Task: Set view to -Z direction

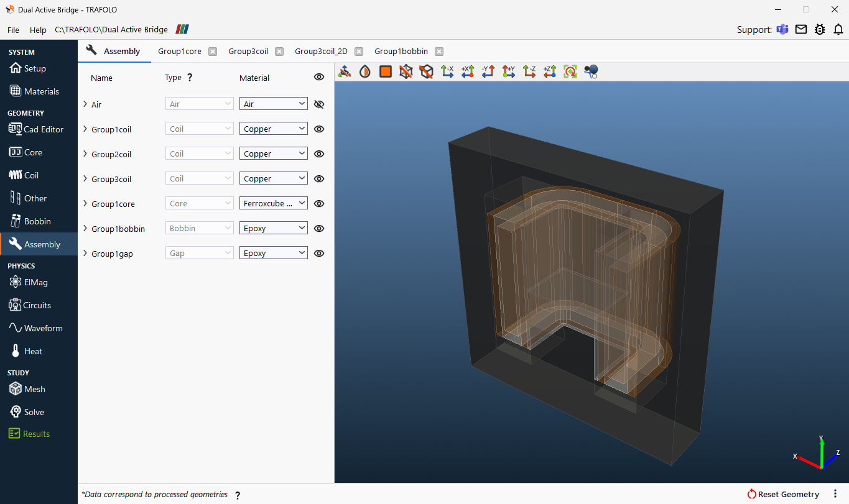Action: click(x=529, y=71)
